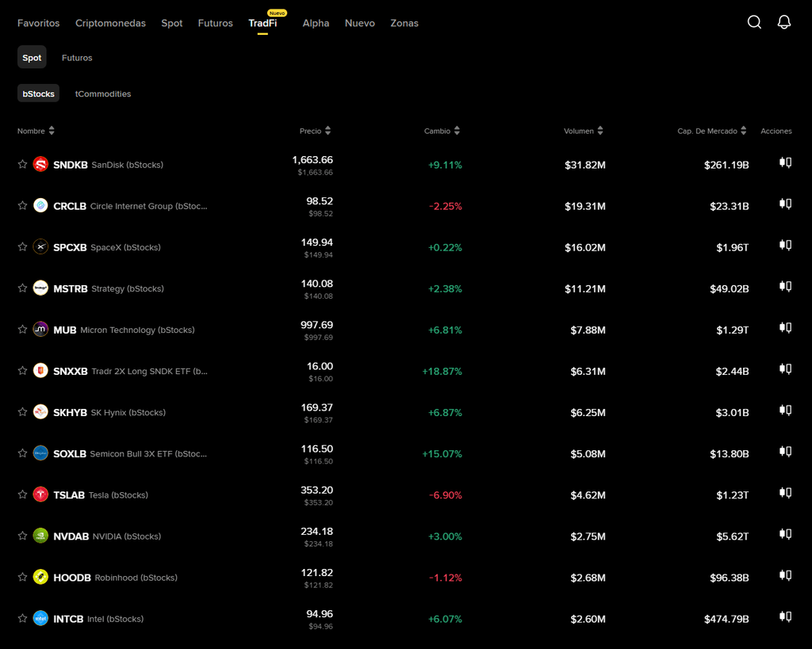Switch to the top Futuros tab
This screenshot has width=812, height=649.
point(216,23)
